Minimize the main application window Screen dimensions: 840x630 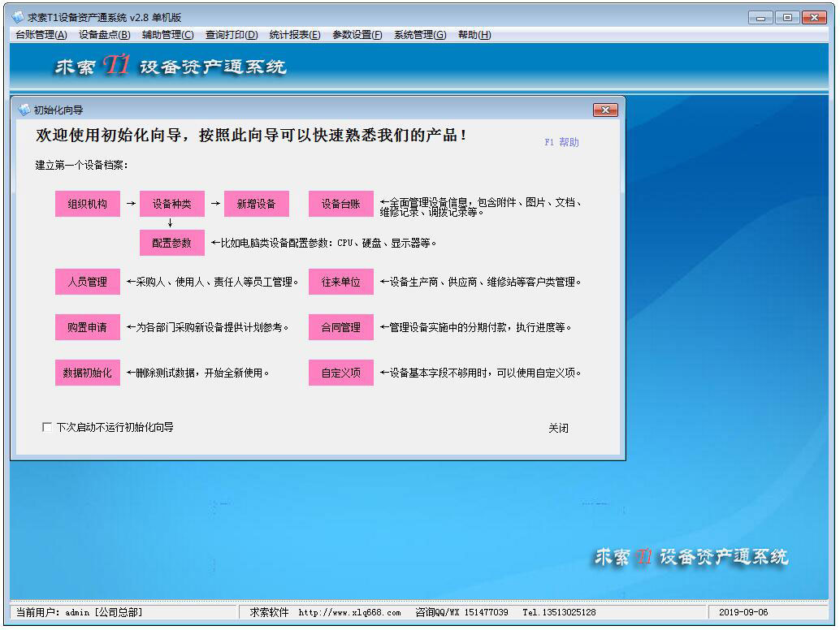click(760, 18)
